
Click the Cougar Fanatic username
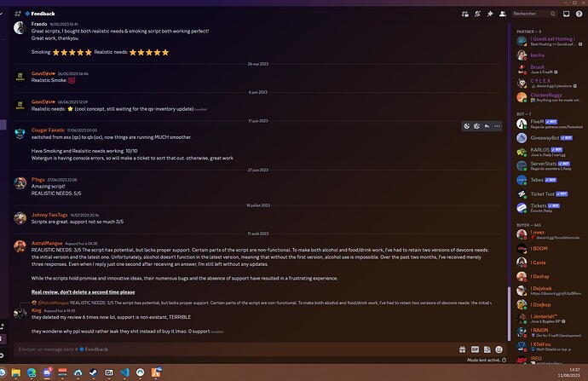[x=48, y=130]
